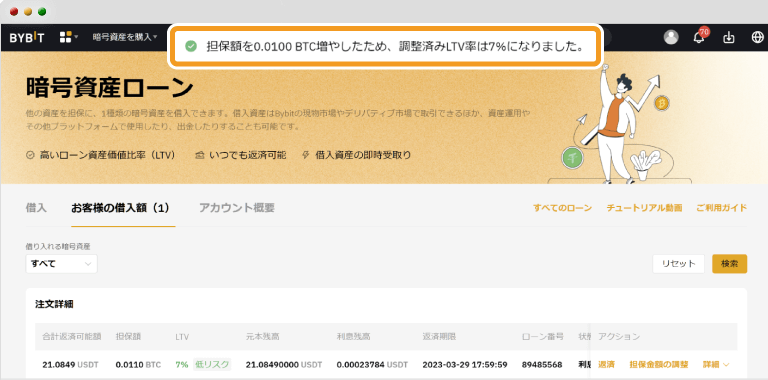Click the download app icon
The image size is (768, 380).
click(729, 37)
